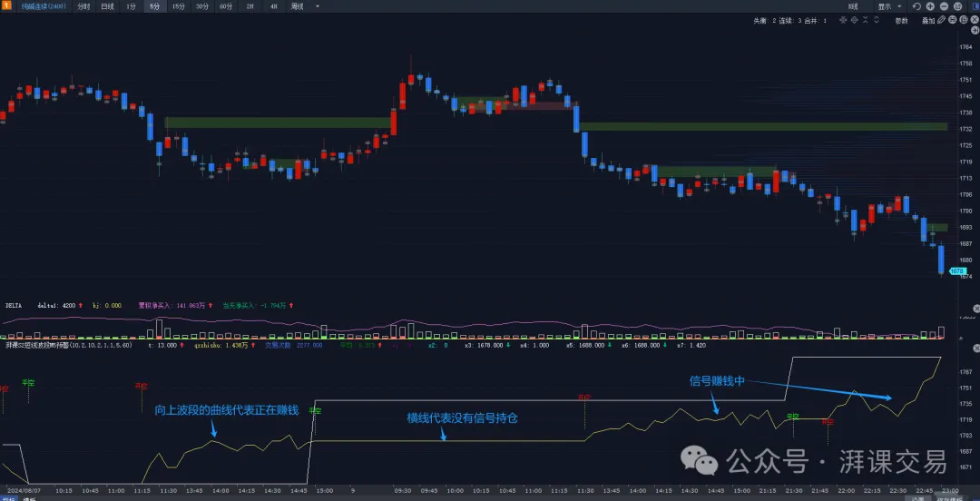Click the 09:30 marker on the time axis
980x501 pixels.
tap(402, 491)
